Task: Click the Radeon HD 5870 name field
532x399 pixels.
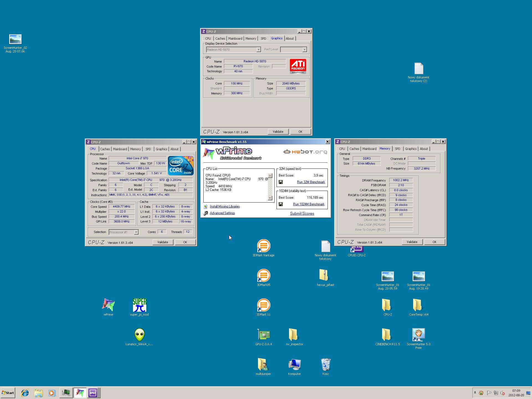Action: pyautogui.click(x=255, y=61)
